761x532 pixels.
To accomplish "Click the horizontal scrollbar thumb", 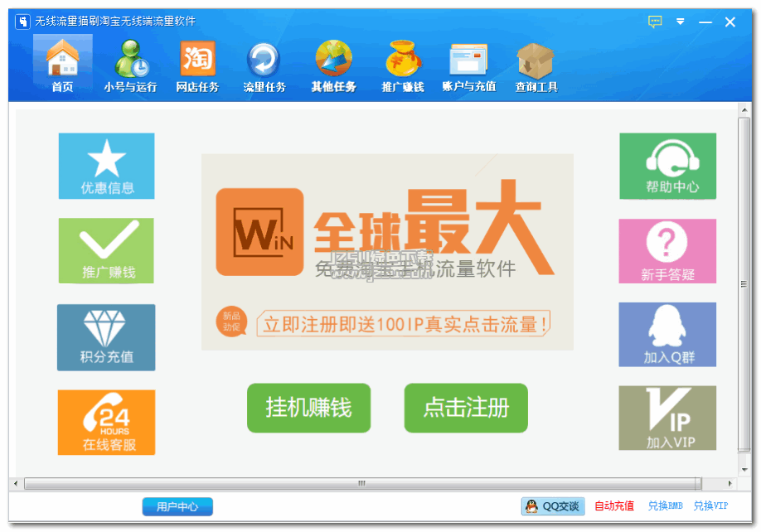I will [362, 483].
